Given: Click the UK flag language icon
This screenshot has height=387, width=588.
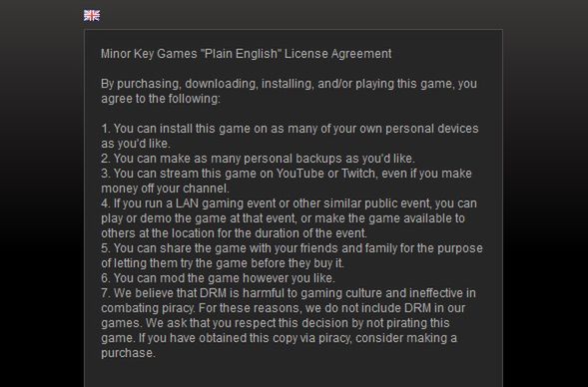Looking at the screenshot, I should coord(92,15).
